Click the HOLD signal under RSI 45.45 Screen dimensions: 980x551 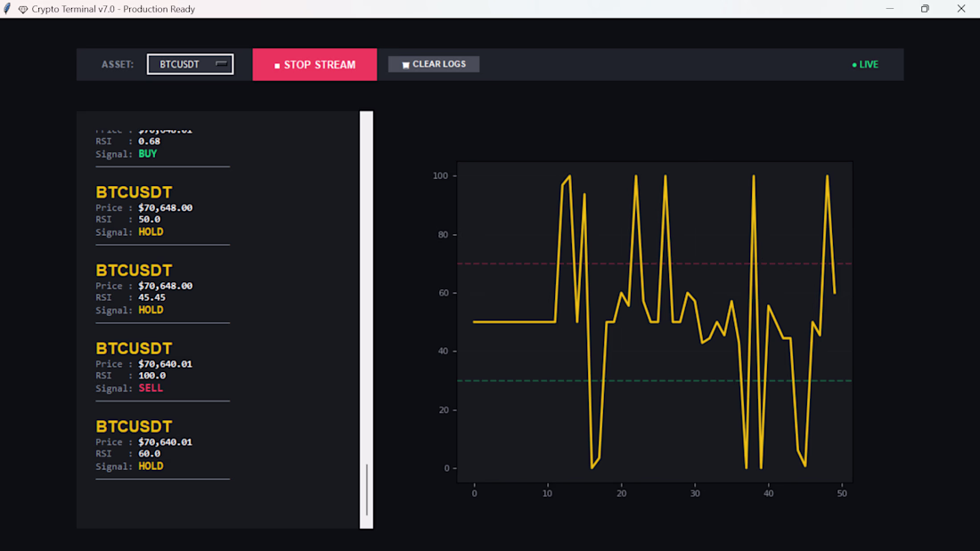151,310
